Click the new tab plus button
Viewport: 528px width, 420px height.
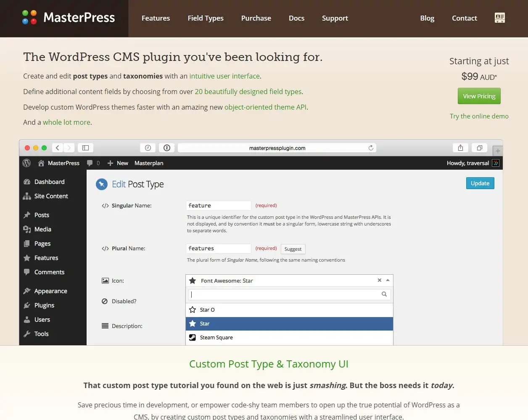498,151
